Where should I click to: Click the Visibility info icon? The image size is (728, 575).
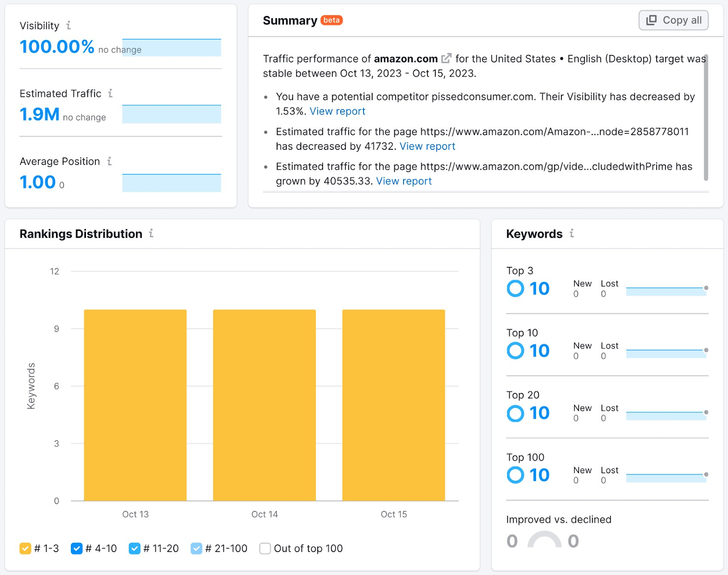[69, 26]
